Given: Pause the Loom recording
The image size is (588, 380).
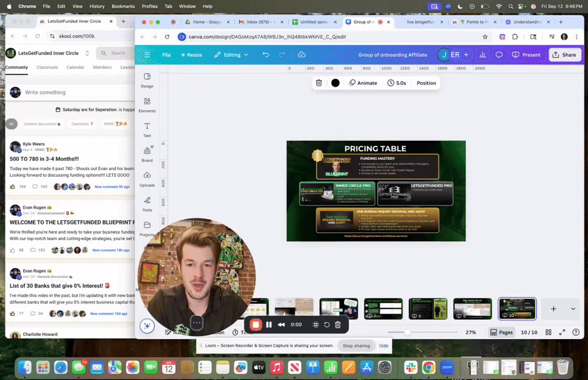Looking at the screenshot, I should pyautogui.click(x=269, y=324).
